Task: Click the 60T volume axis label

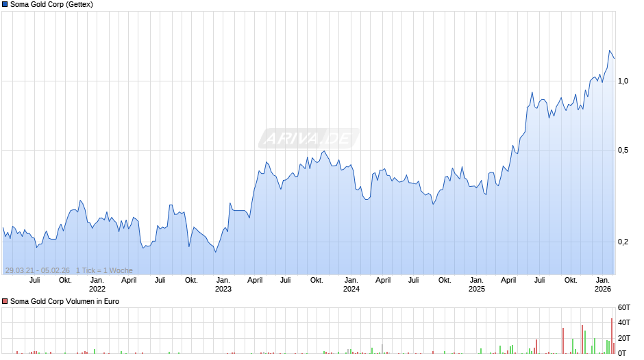Action: click(x=624, y=307)
